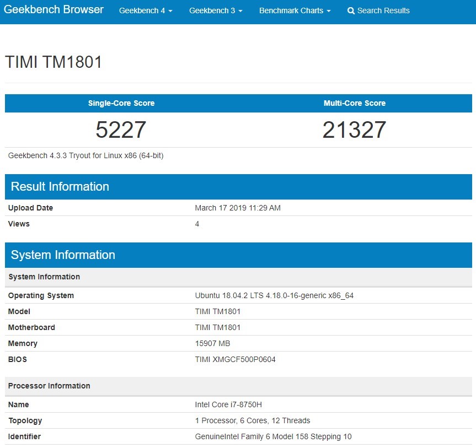Click the BIOS label

tap(17, 359)
